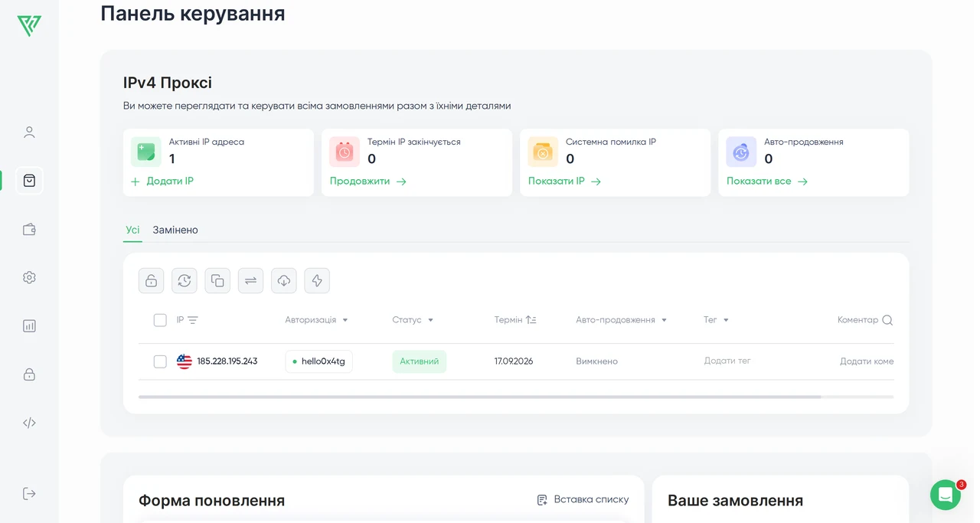This screenshot has width=980, height=523.
Task: Click the green logo in sidebar
Action: 29,25
